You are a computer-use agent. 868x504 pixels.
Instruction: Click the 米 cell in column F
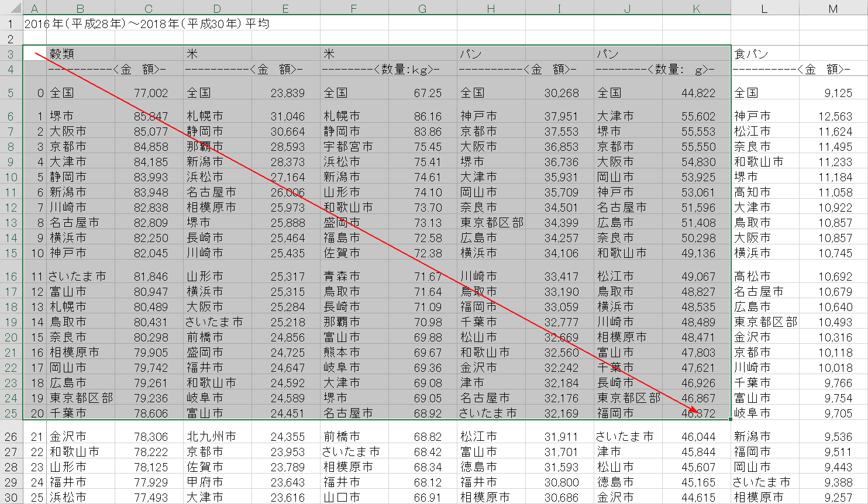354,54
